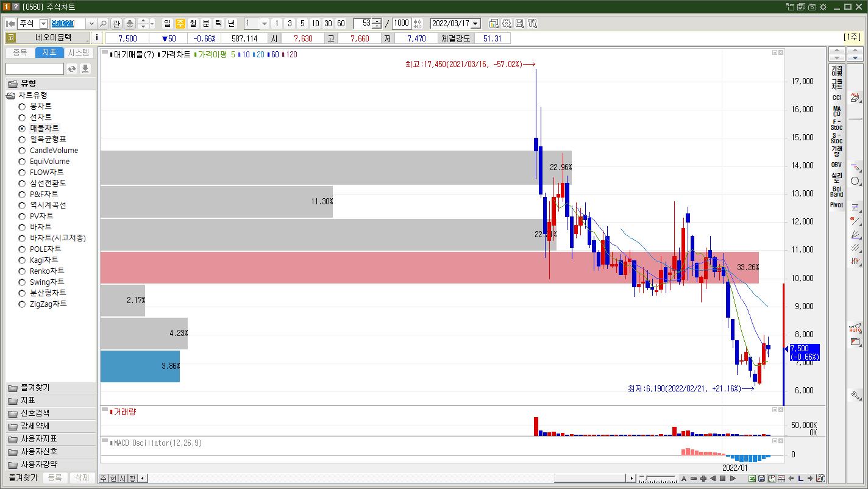The height and width of the screenshot is (489, 868).
Task: Open the stock code history dropdown
Action: 91,24
